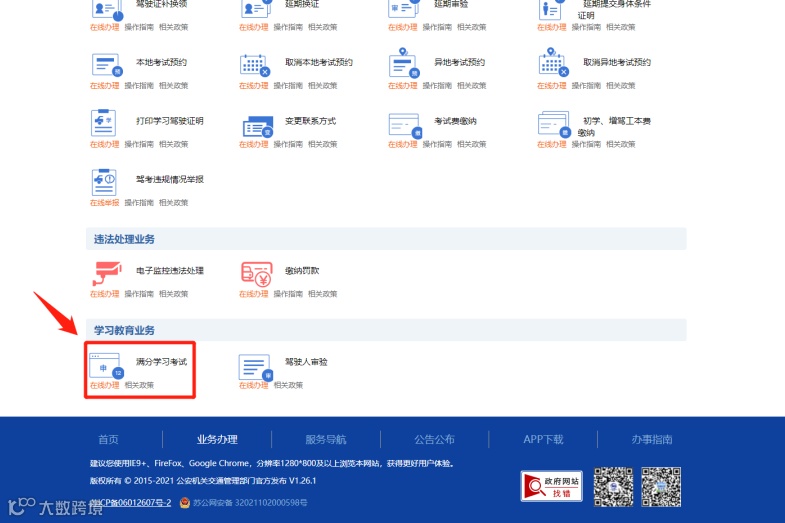Click the first QR code in footer
Screen dimensions: 785x523
613,487
